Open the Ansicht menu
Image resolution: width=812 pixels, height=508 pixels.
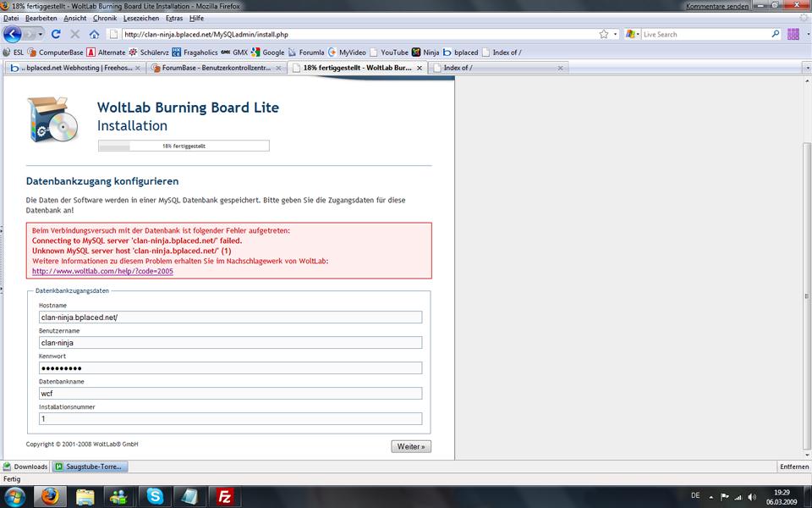[75, 18]
